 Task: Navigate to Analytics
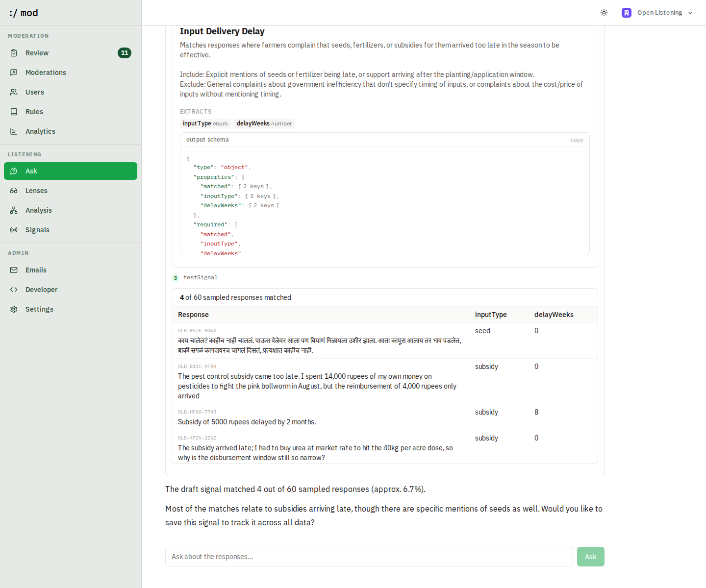point(71,131)
